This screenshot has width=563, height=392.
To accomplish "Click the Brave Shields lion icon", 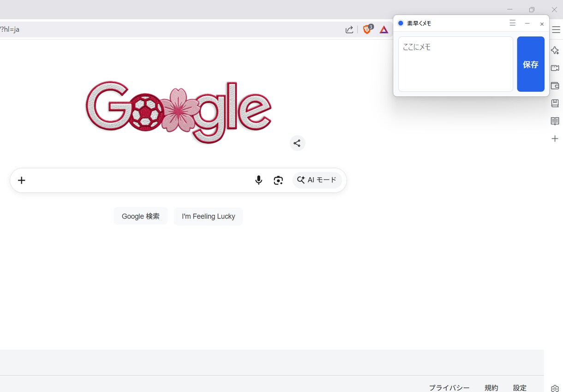I will tap(367, 30).
